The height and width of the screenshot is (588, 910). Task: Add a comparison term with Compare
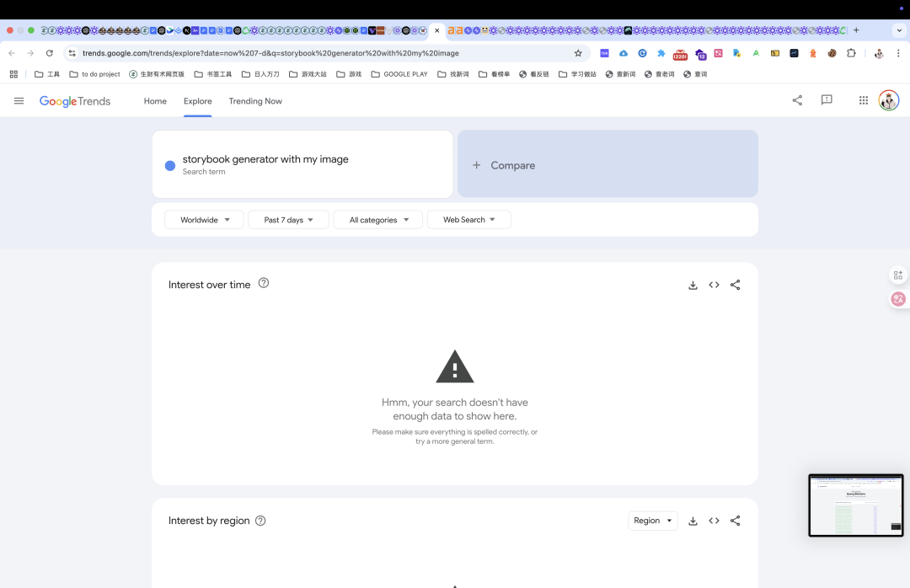tap(608, 164)
